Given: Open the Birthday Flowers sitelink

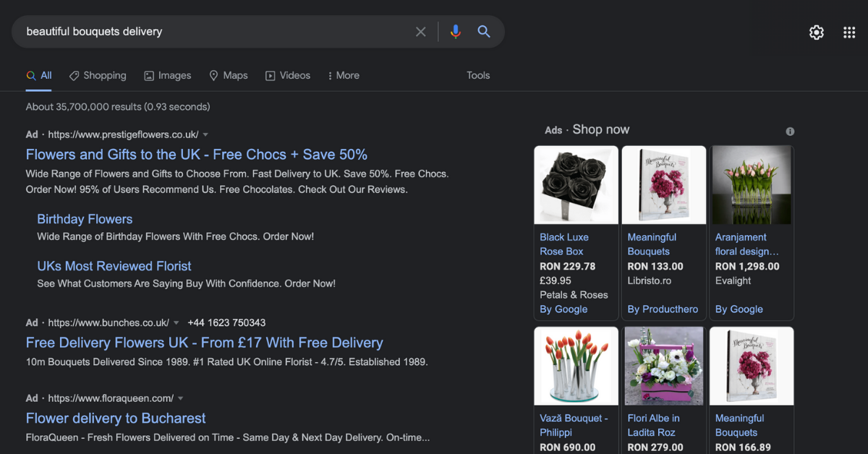Looking at the screenshot, I should click(85, 219).
